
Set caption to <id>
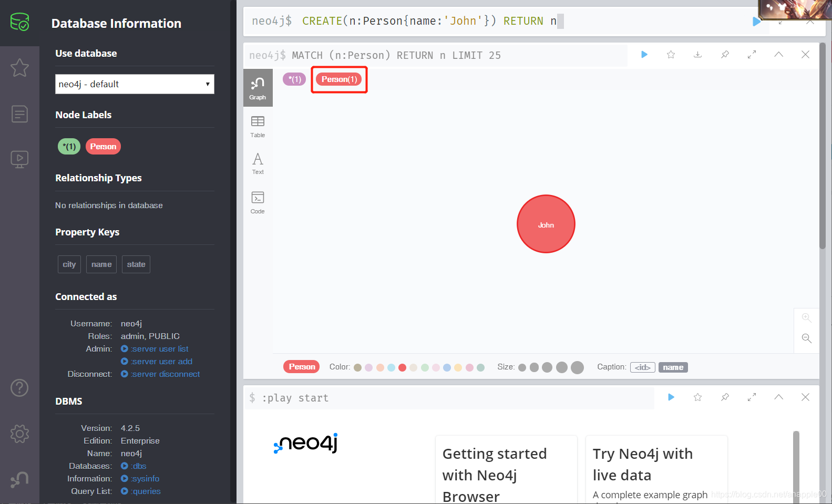coord(642,367)
